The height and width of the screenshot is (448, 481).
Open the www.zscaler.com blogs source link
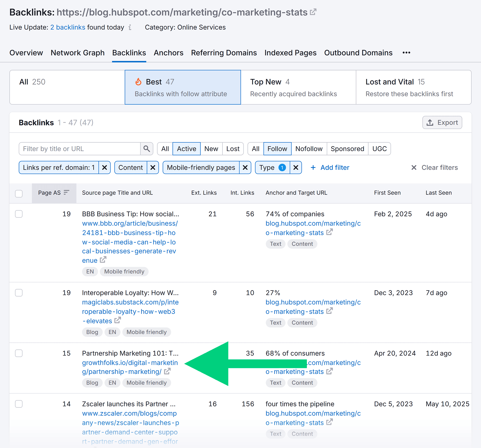[x=130, y=427]
